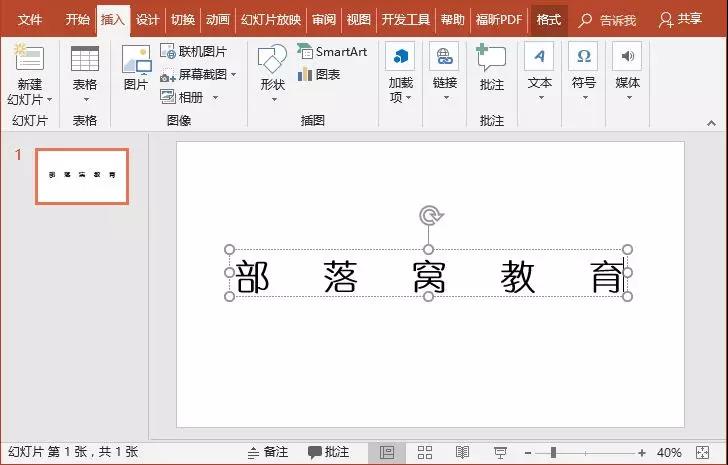Expand the Shapes (形状) dropdown arrow

[x=274, y=100]
